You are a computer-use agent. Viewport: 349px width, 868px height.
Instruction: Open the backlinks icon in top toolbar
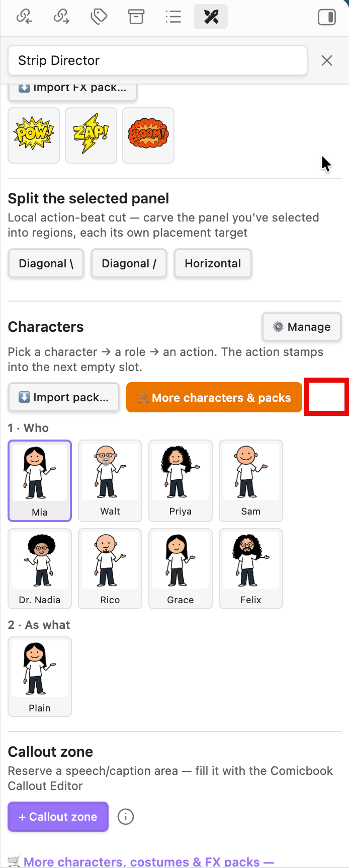[x=24, y=17]
